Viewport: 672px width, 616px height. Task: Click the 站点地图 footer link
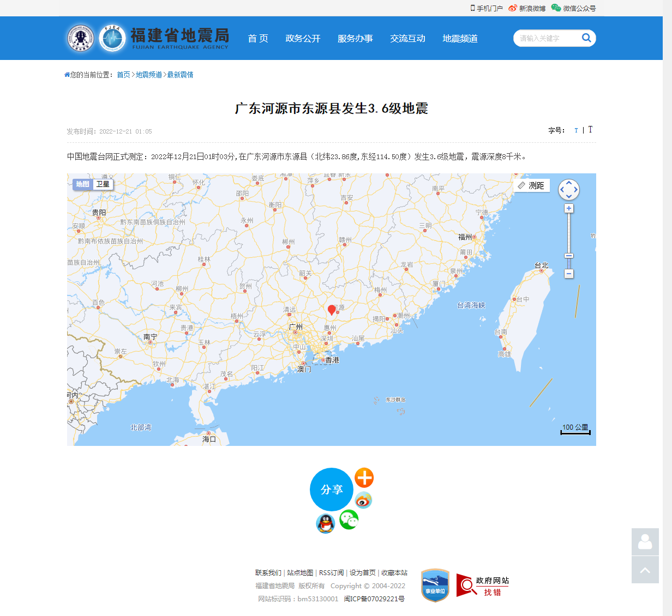click(300, 572)
